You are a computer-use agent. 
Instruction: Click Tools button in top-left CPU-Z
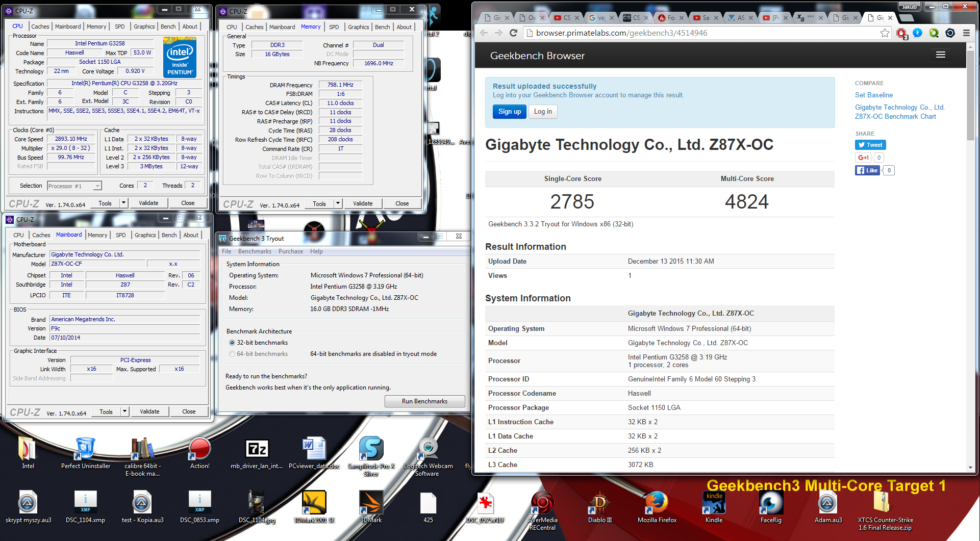[x=105, y=203]
